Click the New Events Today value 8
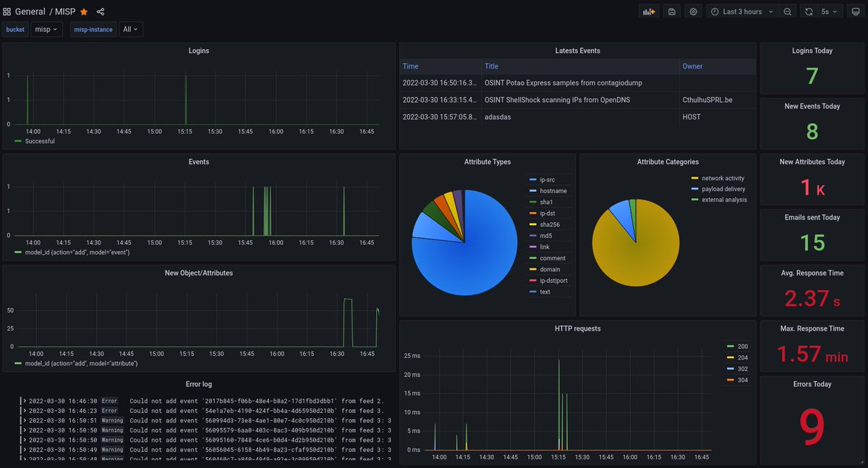The image size is (868, 468). click(x=813, y=132)
